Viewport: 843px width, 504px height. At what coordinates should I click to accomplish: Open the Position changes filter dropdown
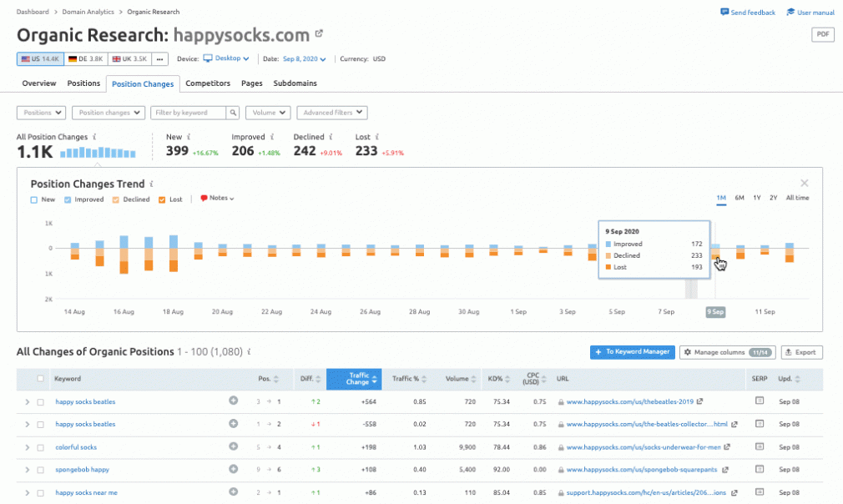(109, 113)
